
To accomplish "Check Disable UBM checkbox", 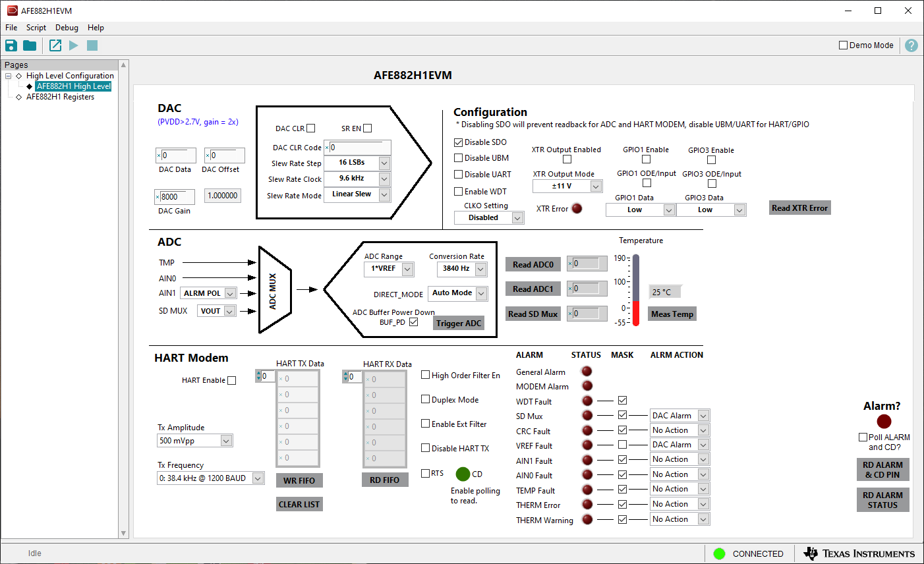I will click(458, 158).
